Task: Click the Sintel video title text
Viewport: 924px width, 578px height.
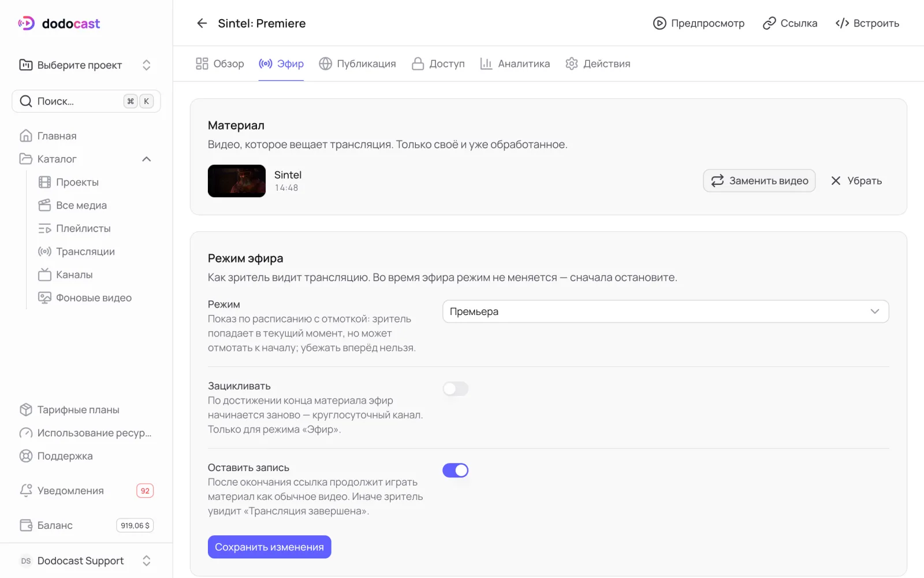Action: click(x=288, y=175)
